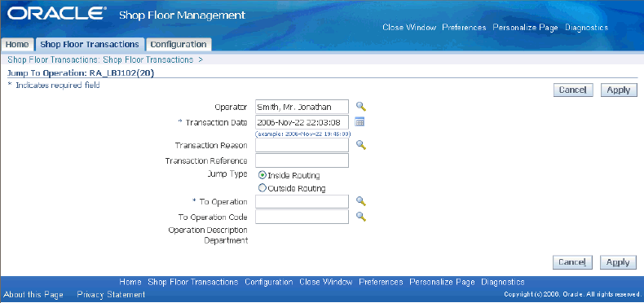
Task: Click Close Window link in header
Action: [x=409, y=28]
